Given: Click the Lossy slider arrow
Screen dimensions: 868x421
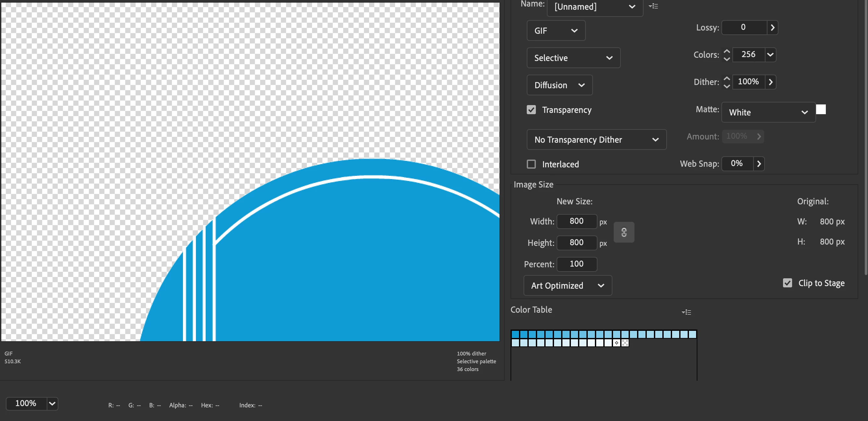Looking at the screenshot, I should (x=772, y=27).
